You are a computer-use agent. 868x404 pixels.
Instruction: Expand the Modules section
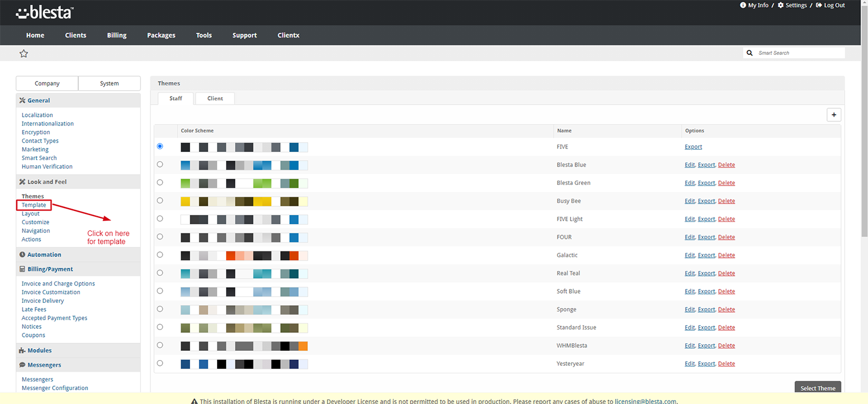click(78, 351)
